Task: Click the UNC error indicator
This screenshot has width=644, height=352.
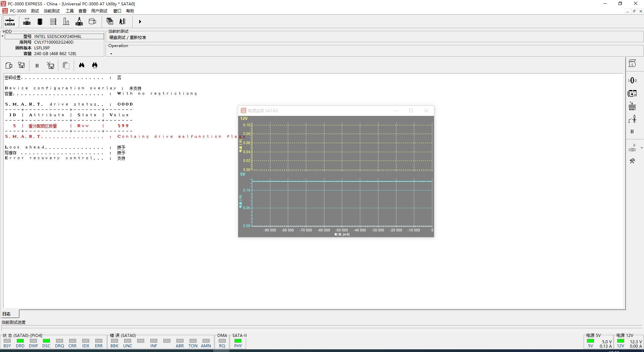Action: pyautogui.click(x=127, y=343)
